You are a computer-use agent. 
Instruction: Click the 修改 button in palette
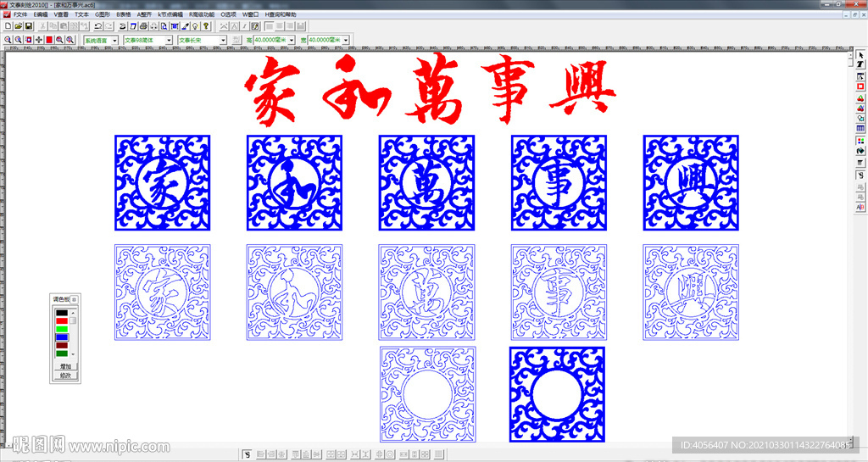65,375
